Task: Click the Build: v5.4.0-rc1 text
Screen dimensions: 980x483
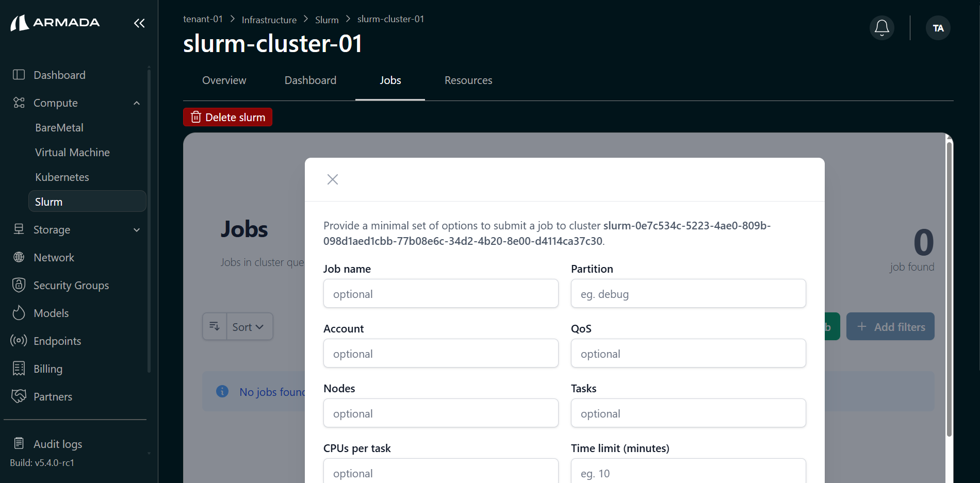Action: pos(42,462)
